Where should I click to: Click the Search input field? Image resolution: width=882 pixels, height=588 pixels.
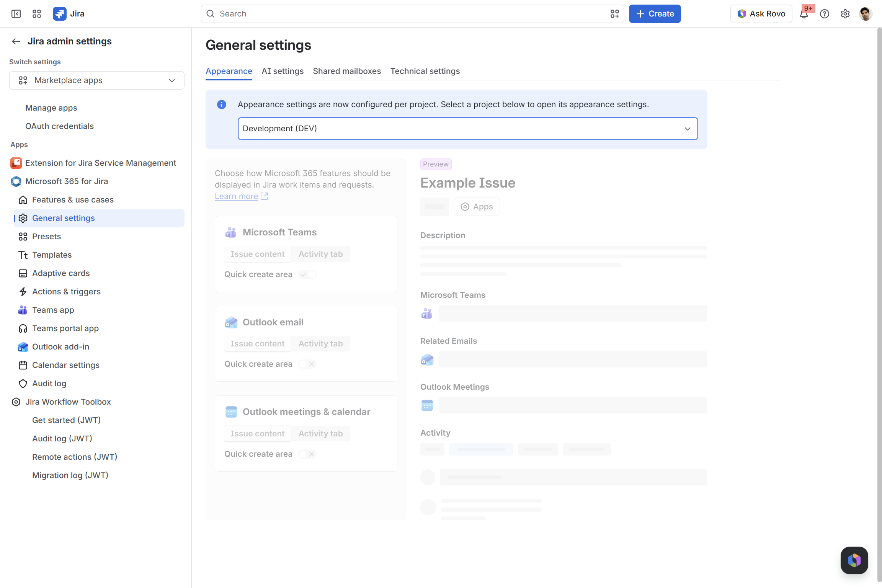coord(413,14)
